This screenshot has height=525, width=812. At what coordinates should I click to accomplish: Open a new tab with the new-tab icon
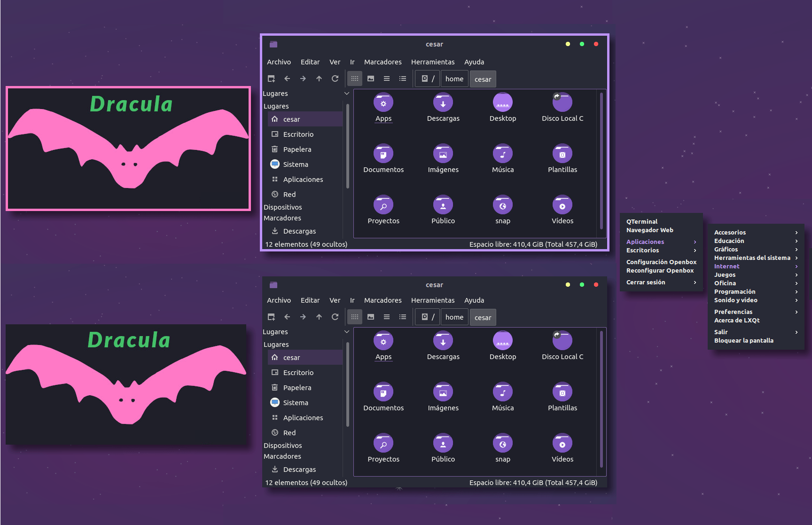[x=270, y=78]
